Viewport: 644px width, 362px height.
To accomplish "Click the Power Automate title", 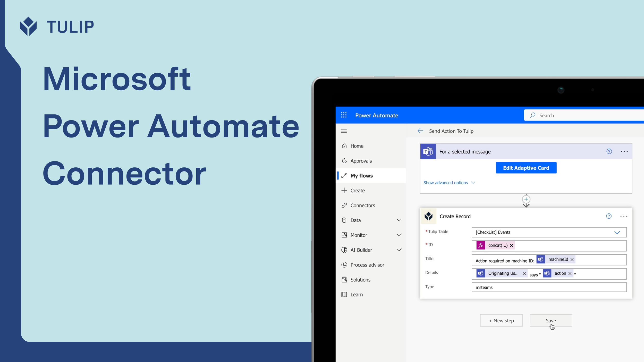I will tap(377, 115).
